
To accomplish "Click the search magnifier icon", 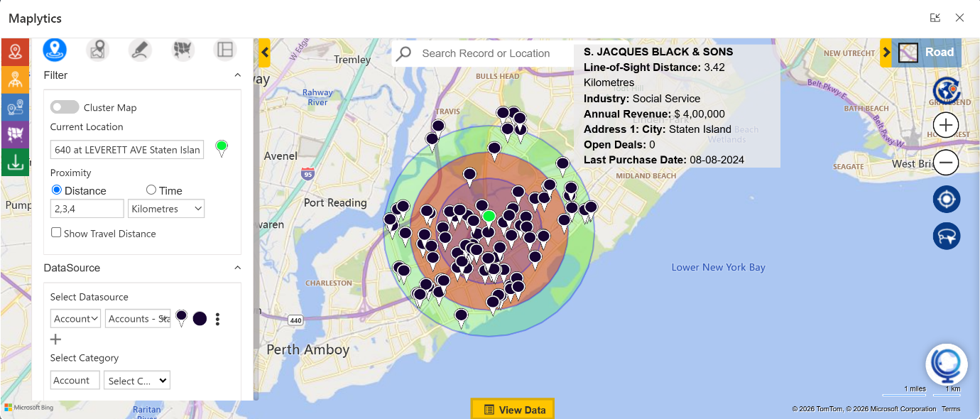I will (404, 53).
